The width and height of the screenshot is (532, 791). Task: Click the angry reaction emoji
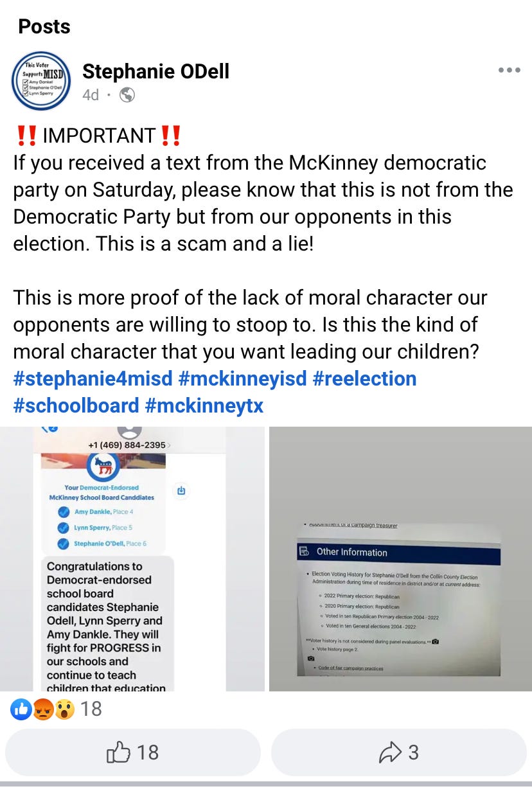42,709
